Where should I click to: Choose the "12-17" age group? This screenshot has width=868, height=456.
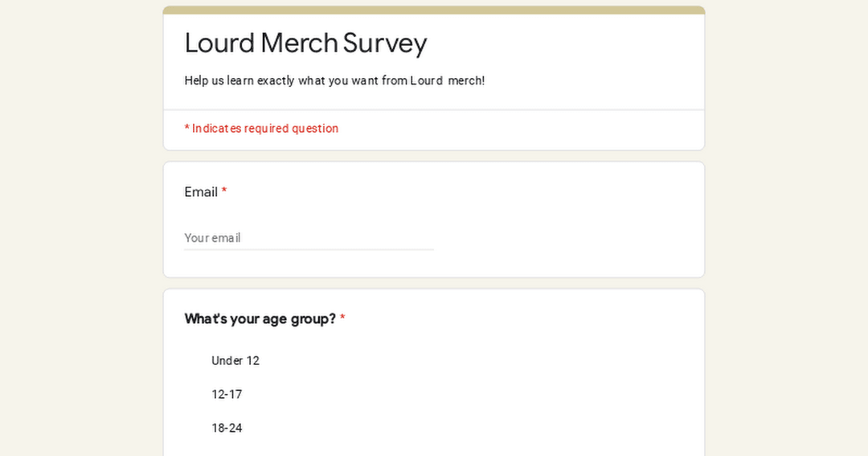pos(227,395)
